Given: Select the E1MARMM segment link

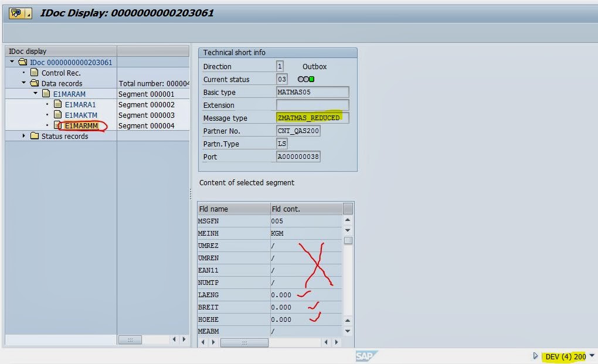Looking at the screenshot, I should tap(81, 126).
